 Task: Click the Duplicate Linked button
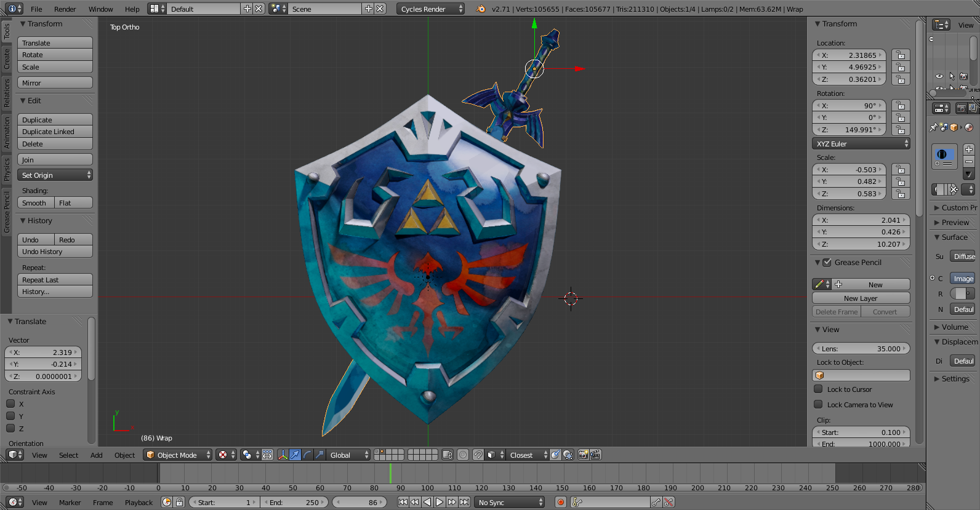pyautogui.click(x=55, y=132)
